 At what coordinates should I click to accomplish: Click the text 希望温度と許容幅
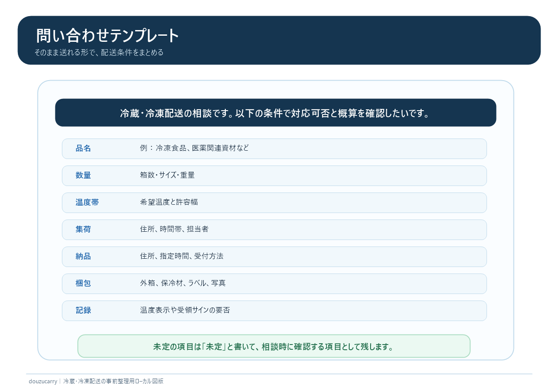[x=169, y=202]
